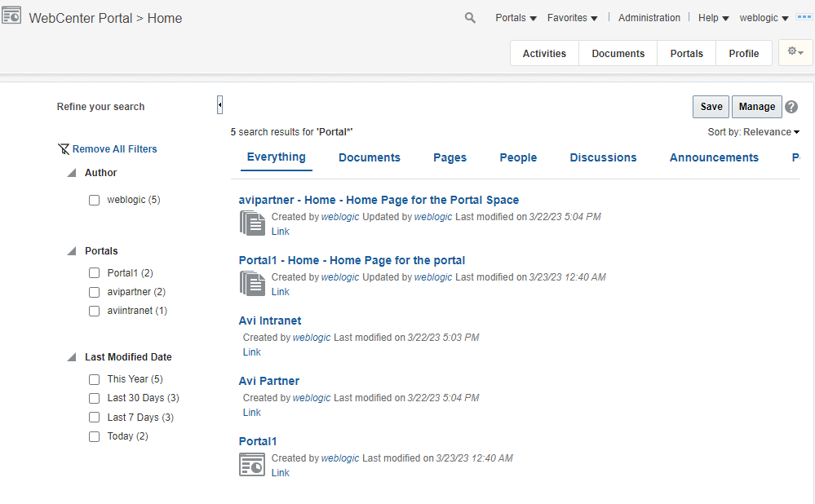Click the Administration link
Screen dimensions: 815x504
[x=649, y=18]
